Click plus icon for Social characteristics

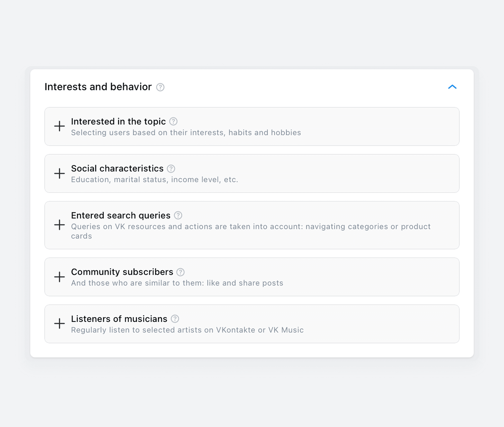59,173
